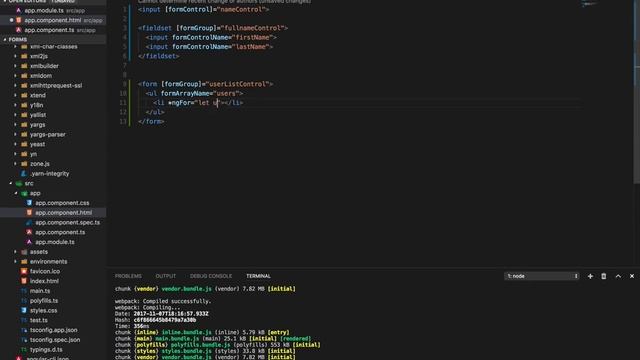Image resolution: width=640 pixels, height=360 pixels.
Task: Click the folder icon of the yargs-parser folder
Action: 24,134
